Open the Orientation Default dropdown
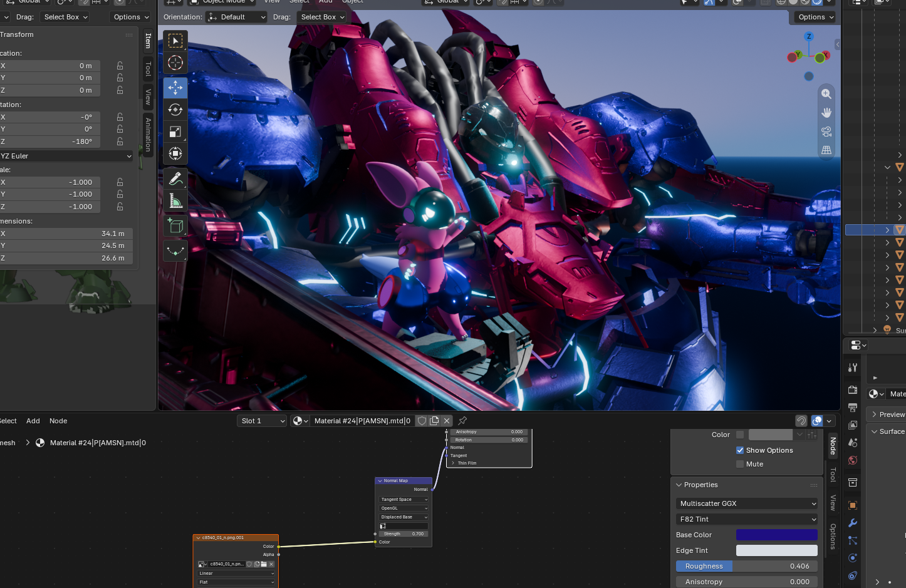Viewport: 906px width, 588px height. (236, 17)
